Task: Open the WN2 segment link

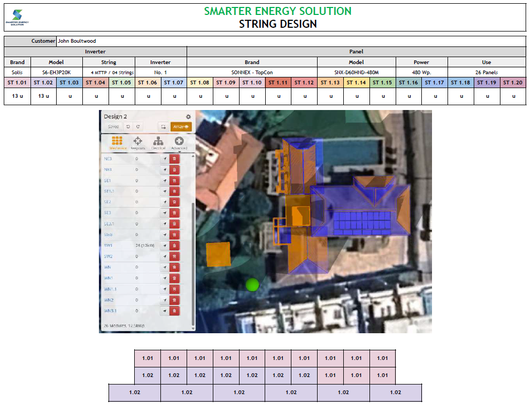Action: [x=109, y=300]
